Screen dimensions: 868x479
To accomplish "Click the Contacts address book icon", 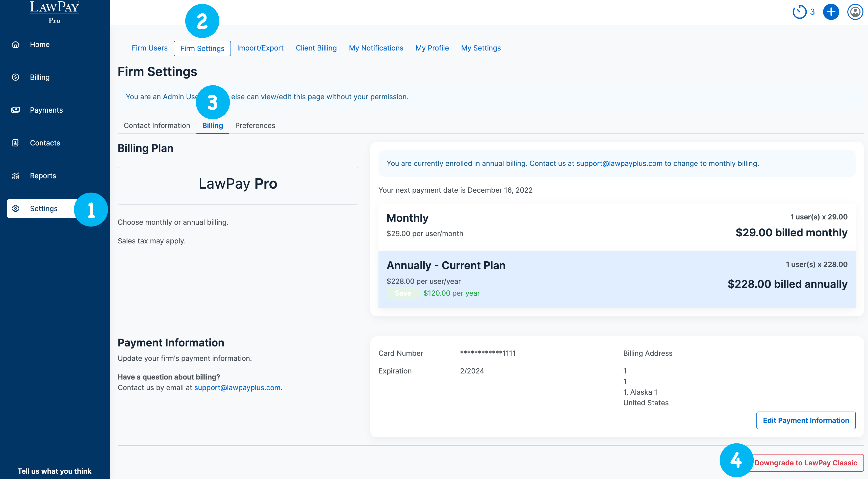I will point(15,143).
